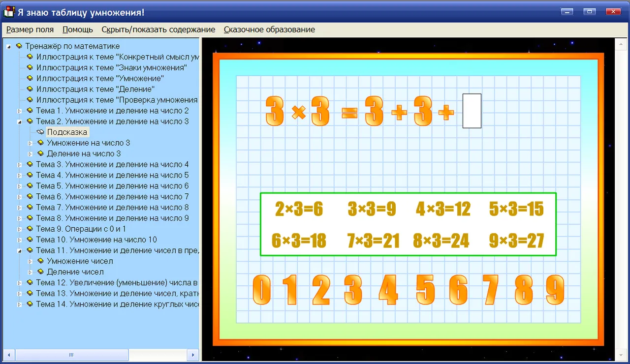The width and height of the screenshot is (630, 364).
Task: Open Деление на число 3 item
Action: (x=84, y=154)
